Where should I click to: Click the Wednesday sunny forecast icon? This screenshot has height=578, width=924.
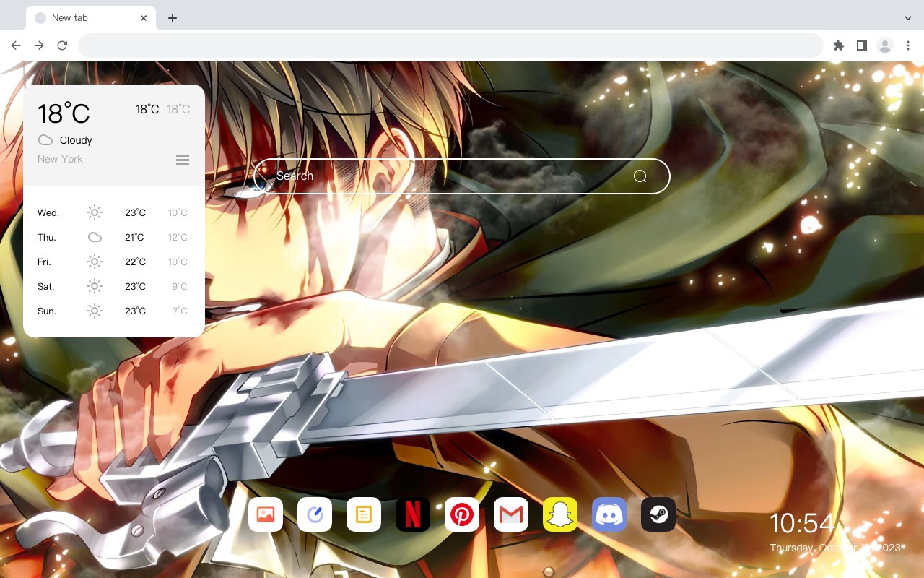click(x=95, y=212)
